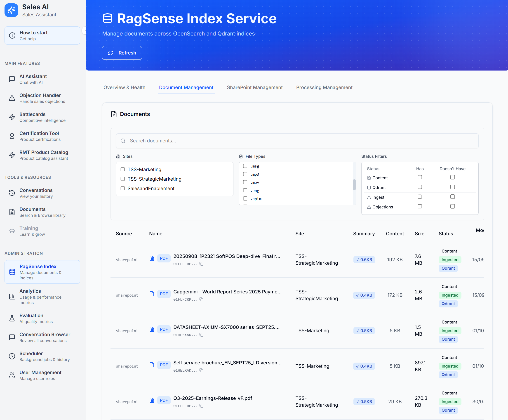Tick the .pptm file type checkbox
The image size is (508, 420).
pos(245,198)
